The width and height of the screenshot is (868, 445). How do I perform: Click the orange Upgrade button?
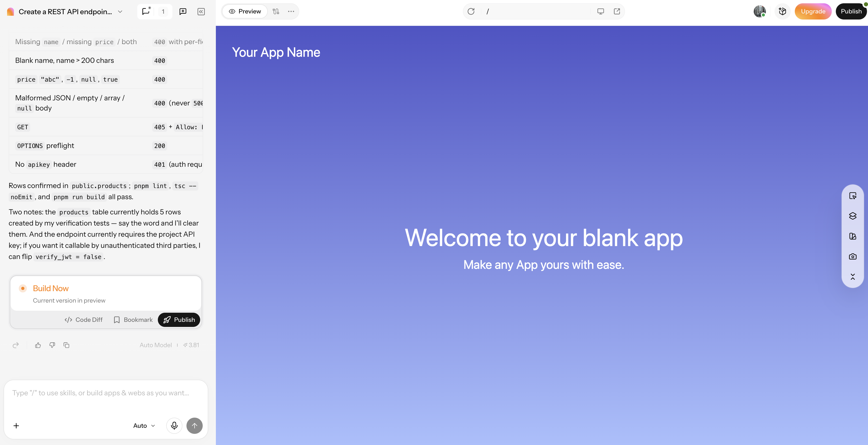pos(813,11)
